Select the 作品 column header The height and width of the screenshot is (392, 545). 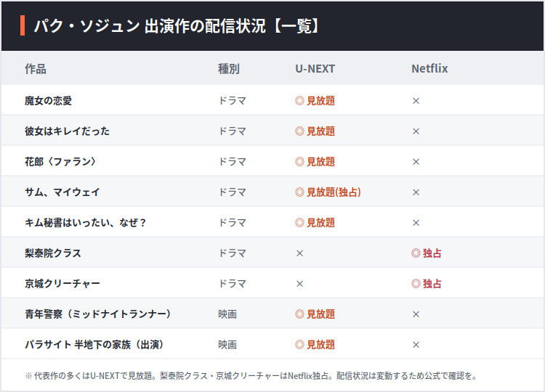36,69
